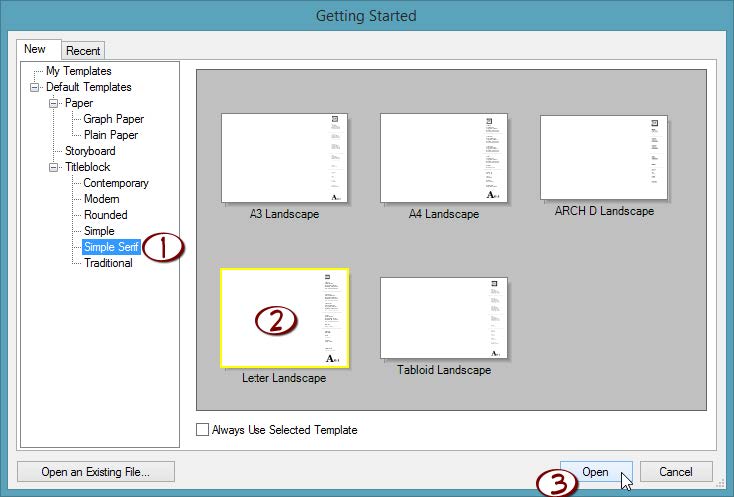Select the Contemporary titleblock style
The image size is (734, 497).
coord(116,183)
